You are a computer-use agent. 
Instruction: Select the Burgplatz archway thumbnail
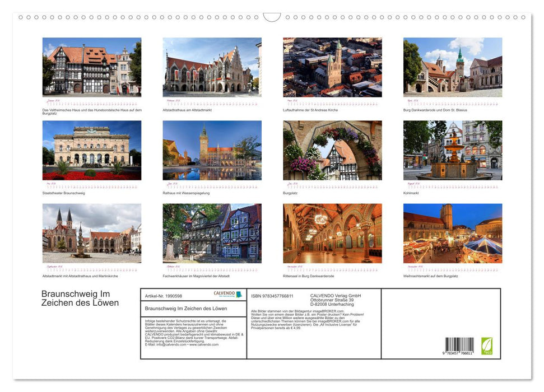[x=332, y=151]
